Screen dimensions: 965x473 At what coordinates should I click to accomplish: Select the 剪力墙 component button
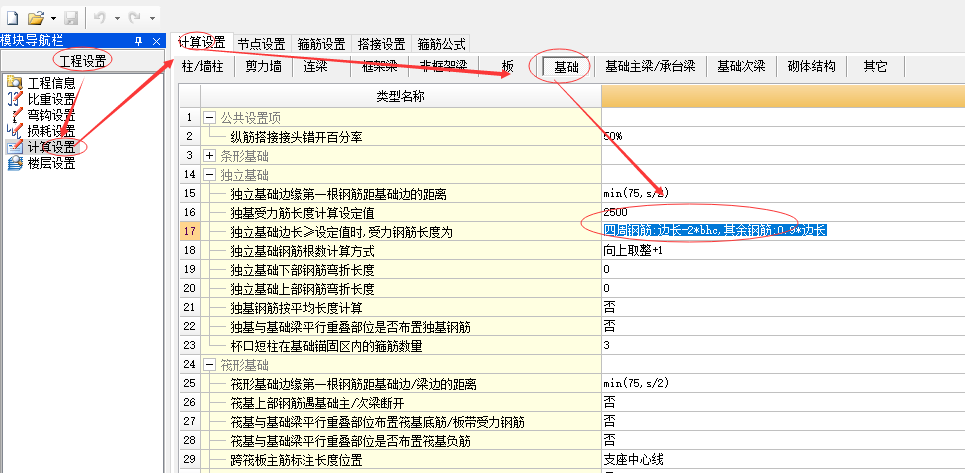click(263, 66)
